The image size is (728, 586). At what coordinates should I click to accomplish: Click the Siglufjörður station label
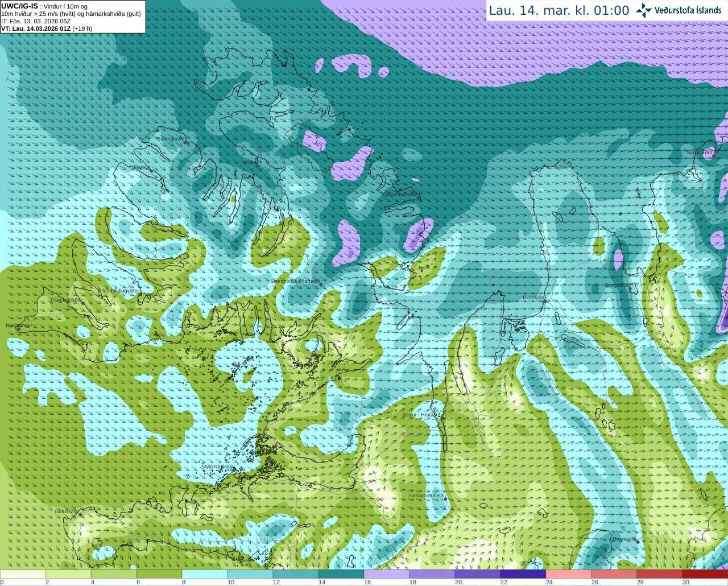(x=700, y=152)
